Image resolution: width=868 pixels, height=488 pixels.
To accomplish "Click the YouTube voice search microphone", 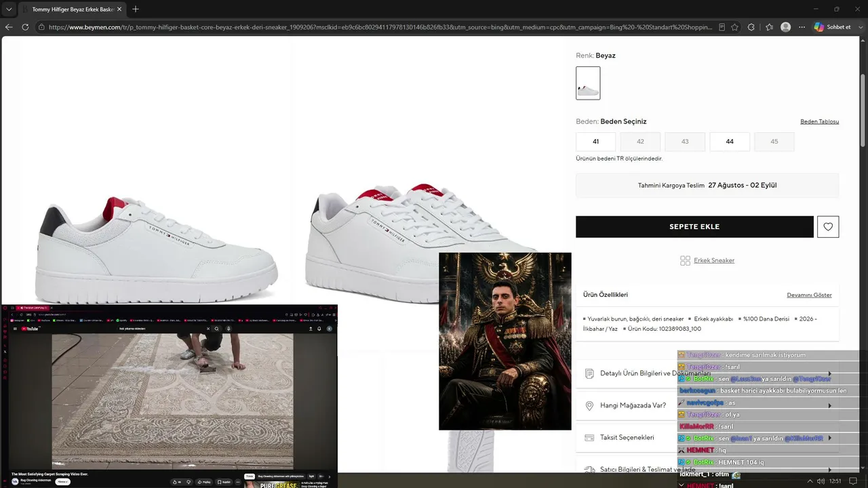I will click(x=229, y=329).
